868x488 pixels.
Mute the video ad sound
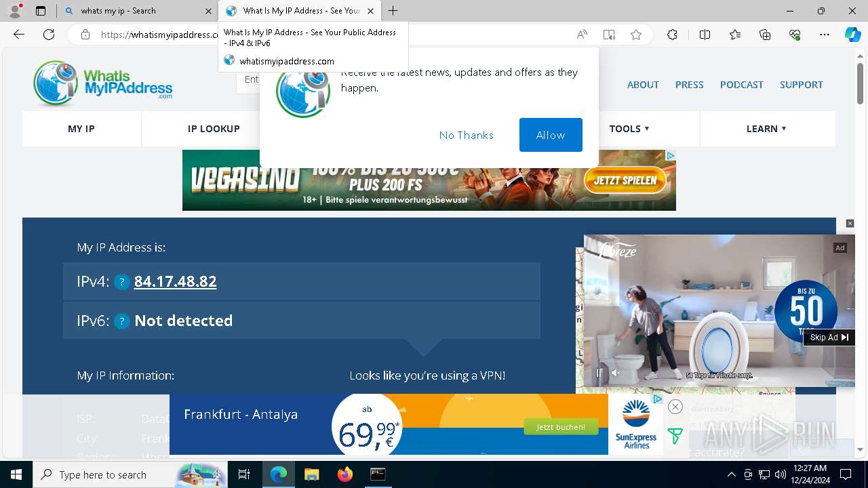pyautogui.click(x=616, y=373)
